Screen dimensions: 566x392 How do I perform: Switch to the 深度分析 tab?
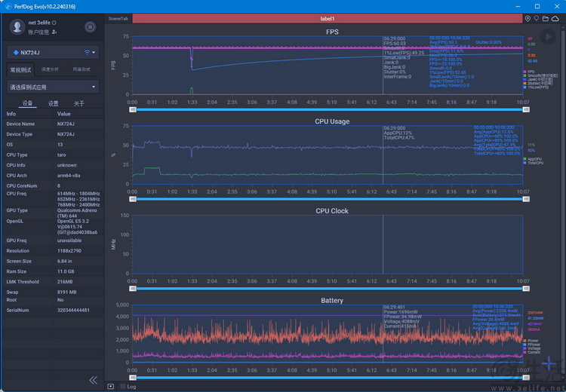[50, 69]
